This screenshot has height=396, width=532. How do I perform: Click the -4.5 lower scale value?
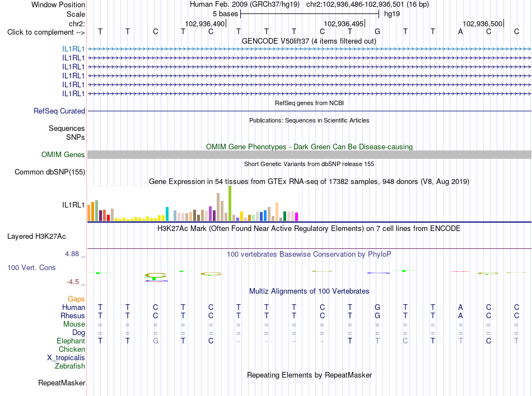(73, 282)
